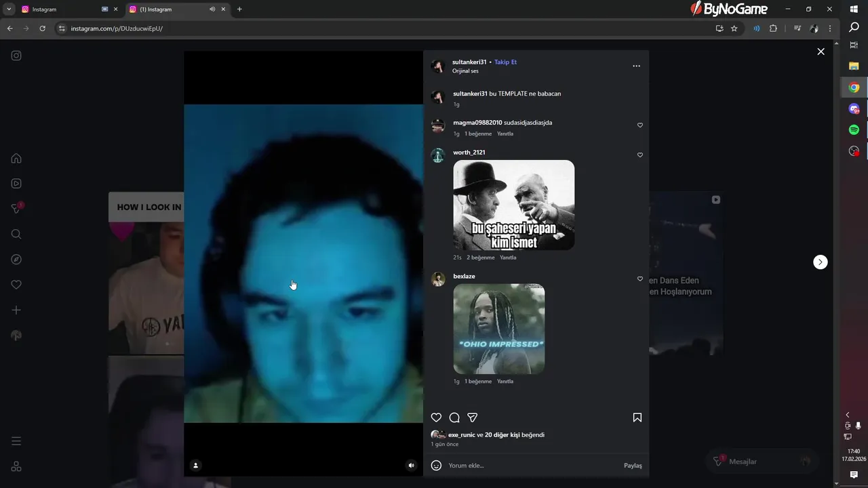Go to next post with arrow
Viewport: 868px width, 488px height.
pos(821,262)
